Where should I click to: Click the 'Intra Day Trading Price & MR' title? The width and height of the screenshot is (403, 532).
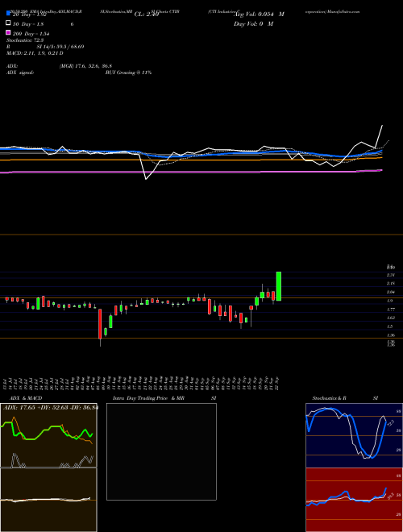click(148, 398)
